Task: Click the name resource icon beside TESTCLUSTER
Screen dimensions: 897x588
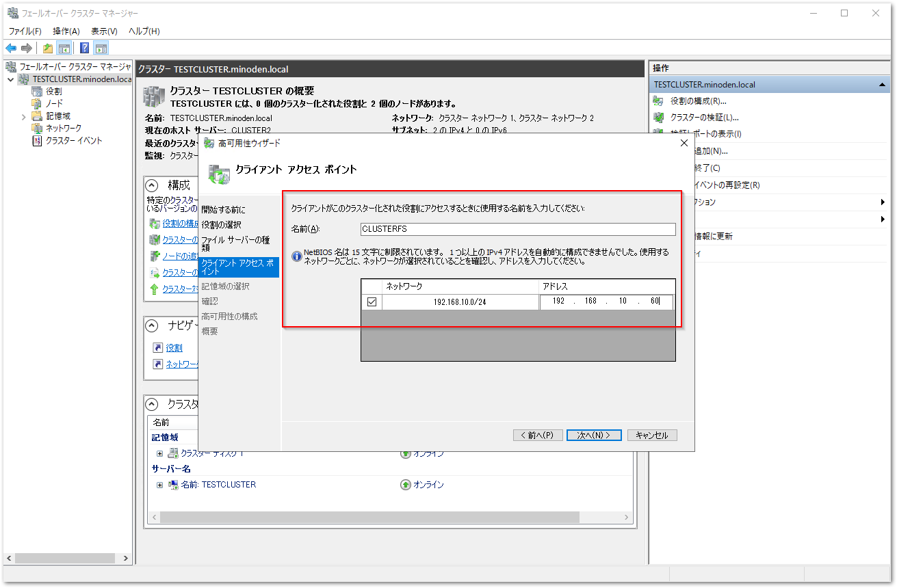Action: pos(174,485)
